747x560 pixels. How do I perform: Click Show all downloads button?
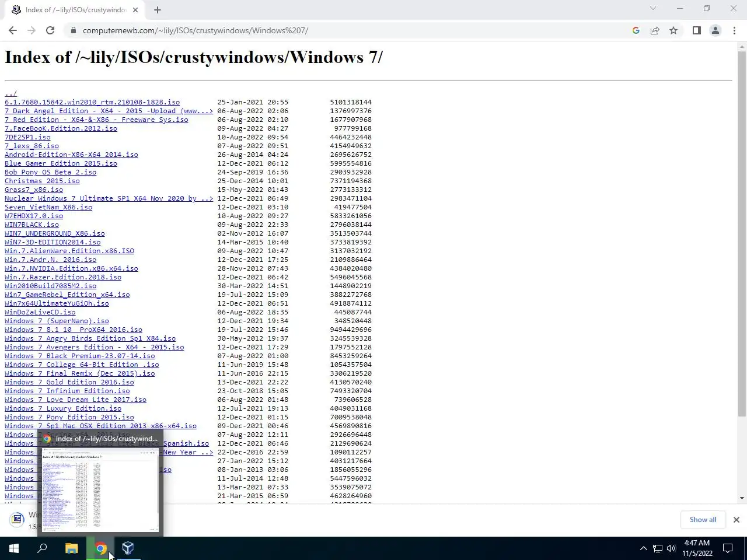pos(703,520)
